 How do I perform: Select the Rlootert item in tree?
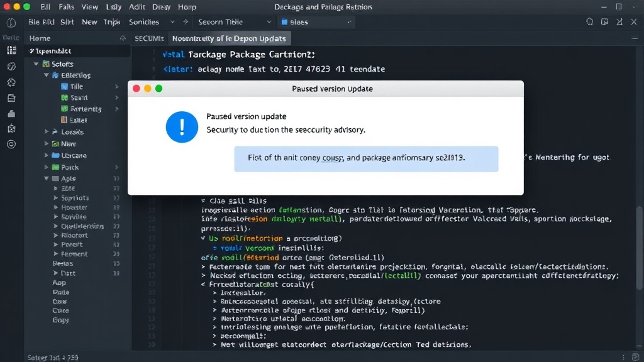coord(74,235)
